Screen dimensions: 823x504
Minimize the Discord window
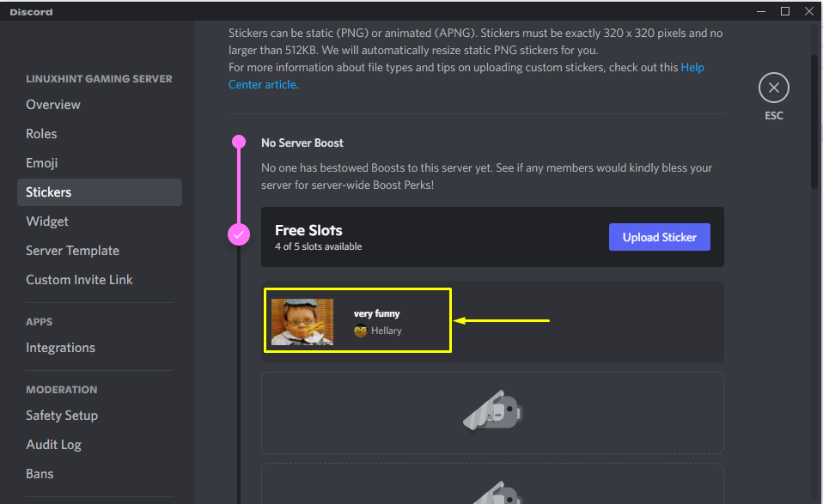(x=761, y=11)
